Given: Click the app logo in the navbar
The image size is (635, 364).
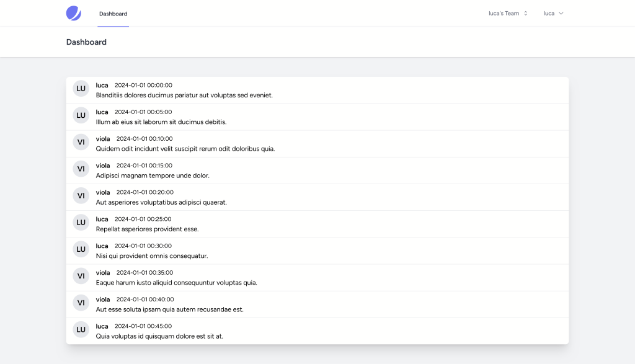Looking at the screenshot, I should tap(74, 13).
